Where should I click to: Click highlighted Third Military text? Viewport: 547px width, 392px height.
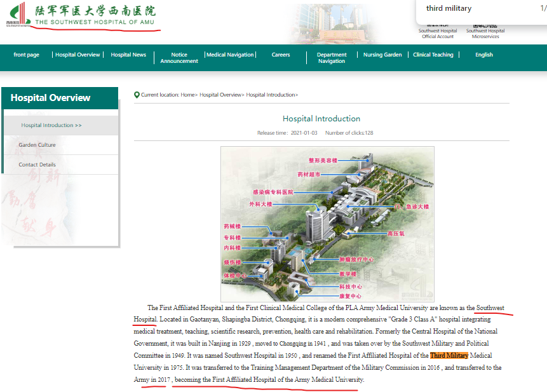pos(449,355)
